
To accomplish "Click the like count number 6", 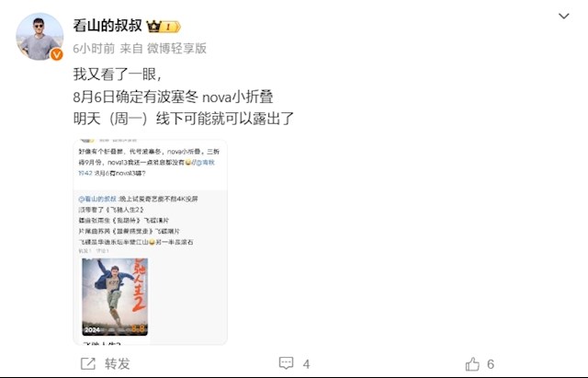I will pyautogui.click(x=491, y=363).
